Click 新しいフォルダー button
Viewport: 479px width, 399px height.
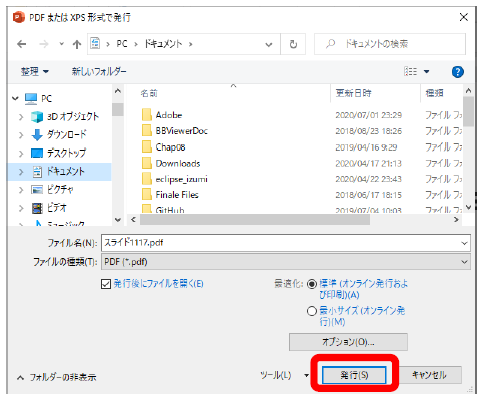click(99, 71)
